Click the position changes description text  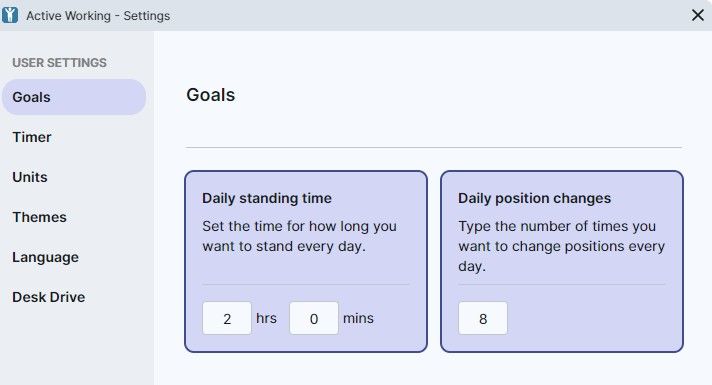coord(561,246)
